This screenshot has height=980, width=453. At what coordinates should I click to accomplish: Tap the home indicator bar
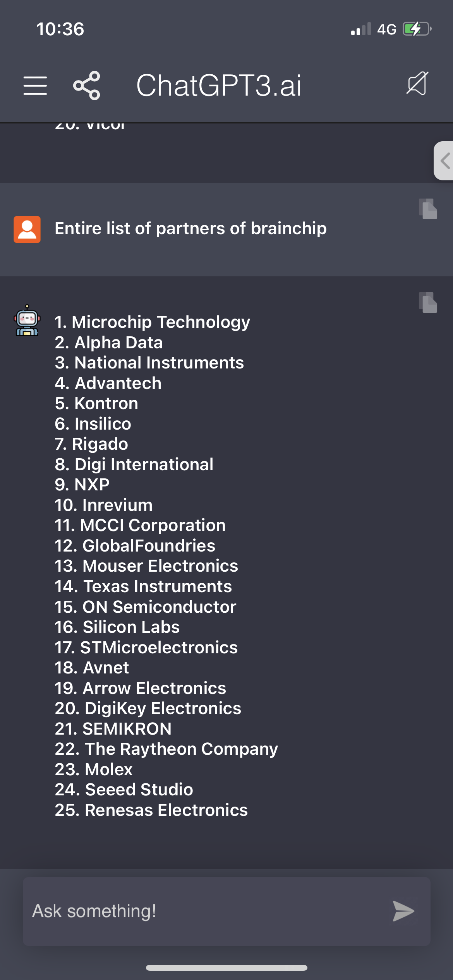pyautogui.click(x=226, y=968)
